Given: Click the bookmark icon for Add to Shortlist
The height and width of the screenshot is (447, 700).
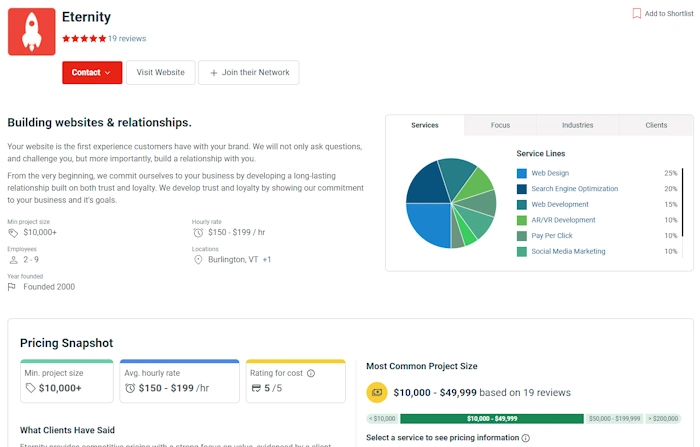Looking at the screenshot, I should coord(637,13).
